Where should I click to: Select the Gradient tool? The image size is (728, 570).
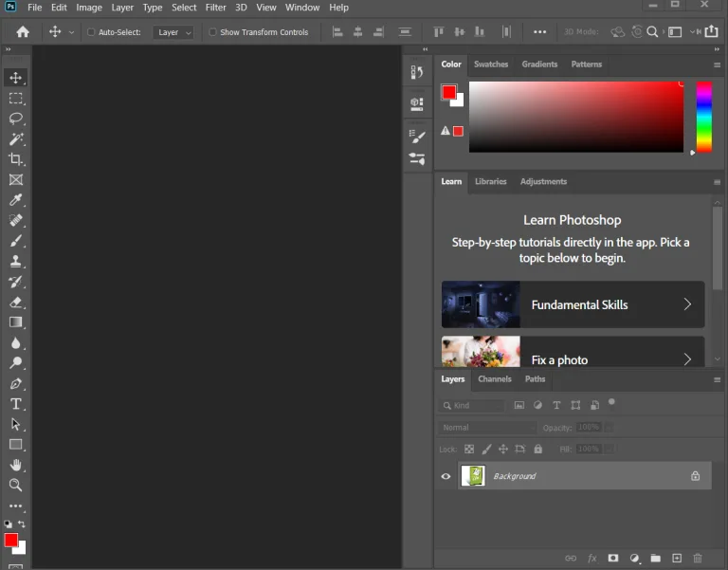coord(16,322)
